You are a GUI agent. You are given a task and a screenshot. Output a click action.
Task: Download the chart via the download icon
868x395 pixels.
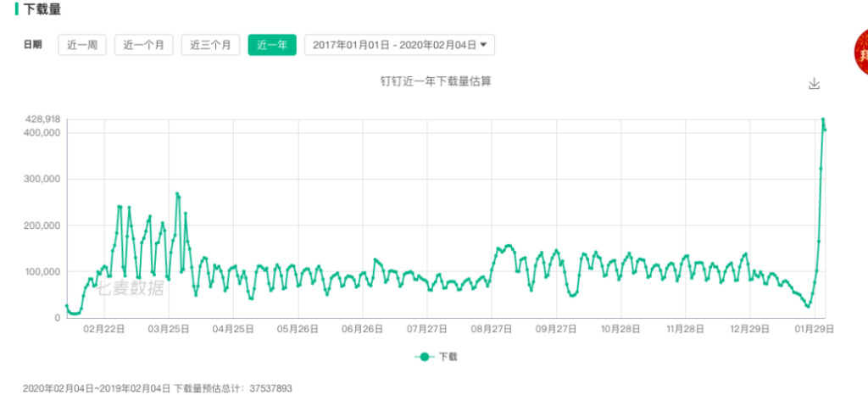(x=814, y=84)
